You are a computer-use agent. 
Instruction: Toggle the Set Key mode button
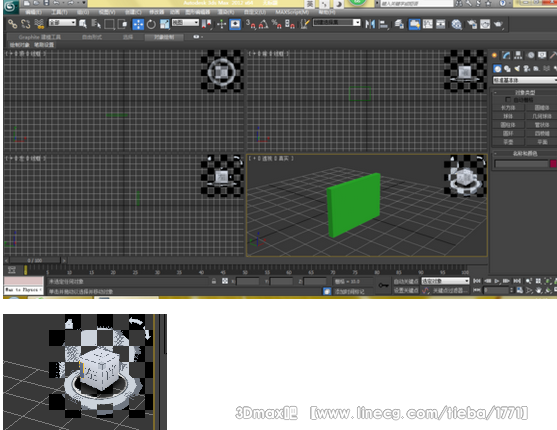tap(406, 290)
